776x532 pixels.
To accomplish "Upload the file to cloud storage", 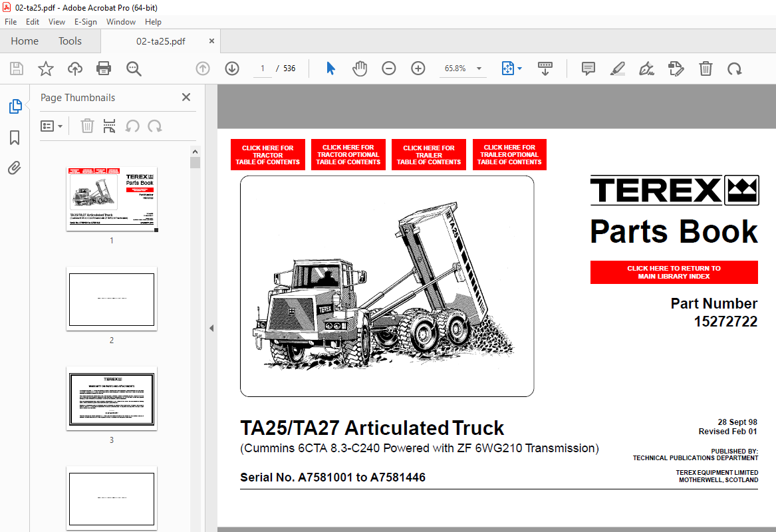I will (74, 68).
